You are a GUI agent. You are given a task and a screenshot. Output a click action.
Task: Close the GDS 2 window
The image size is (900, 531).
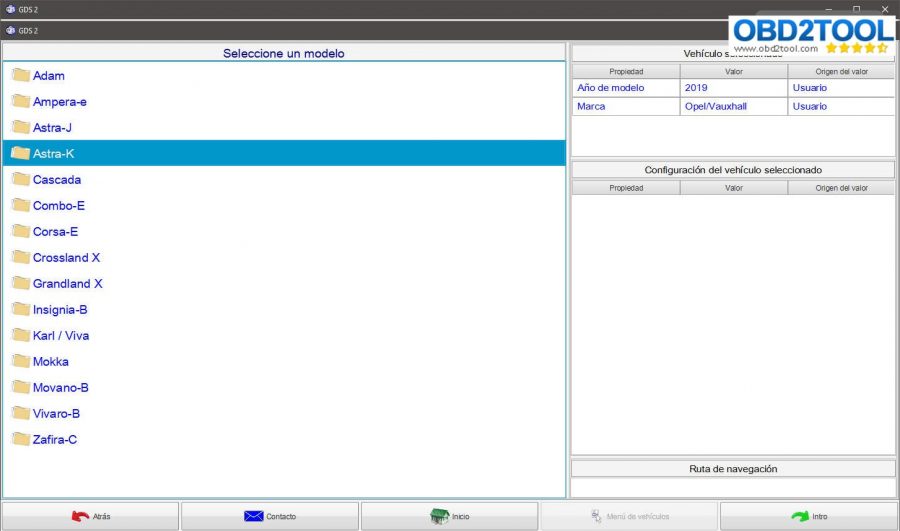tap(885, 9)
